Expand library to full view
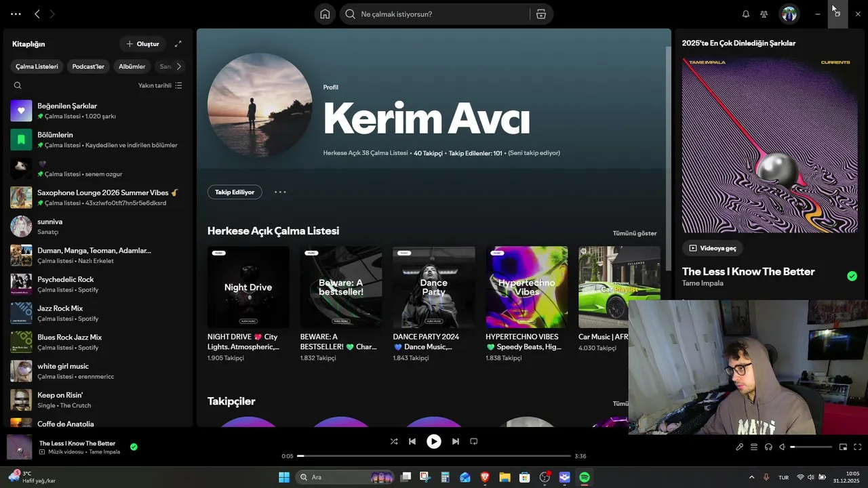This screenshot has height=488, width=868. point(178,44)
